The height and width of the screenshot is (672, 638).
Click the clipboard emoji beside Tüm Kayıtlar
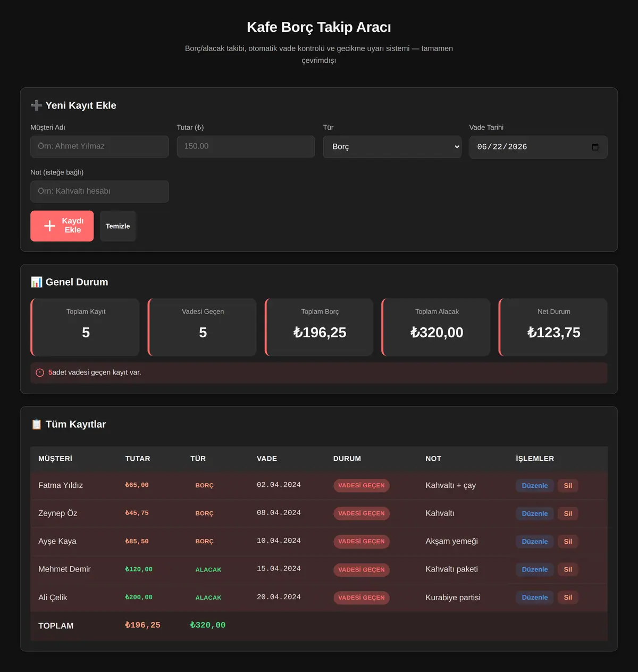(36, 424)
